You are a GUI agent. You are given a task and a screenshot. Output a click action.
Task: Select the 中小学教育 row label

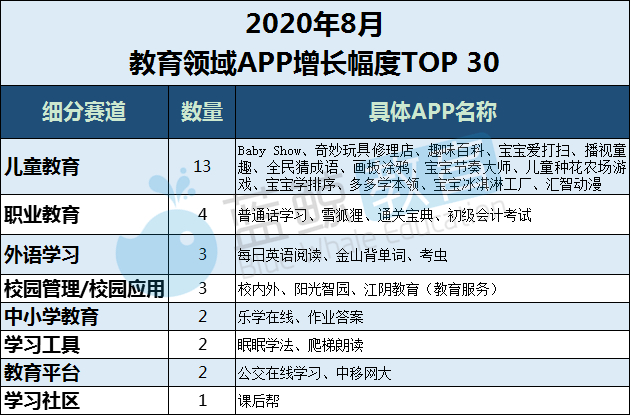pyautogui.click(x=51, y=317)
